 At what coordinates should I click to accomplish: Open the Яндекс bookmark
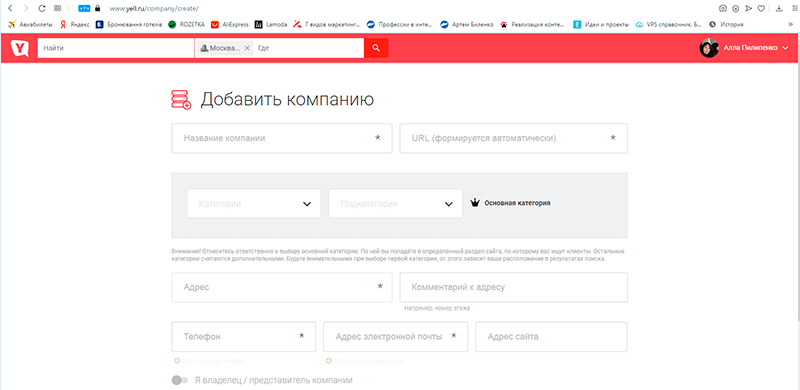[x=74, y=24]
